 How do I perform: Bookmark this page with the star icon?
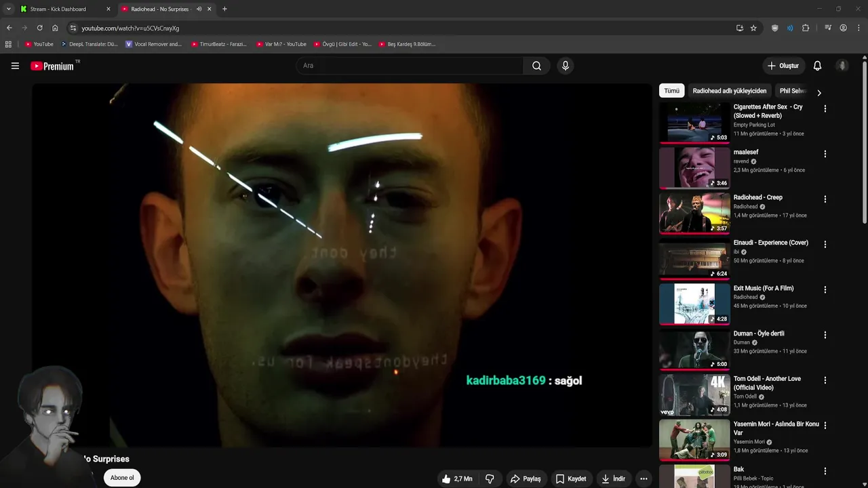pos(753,28)
